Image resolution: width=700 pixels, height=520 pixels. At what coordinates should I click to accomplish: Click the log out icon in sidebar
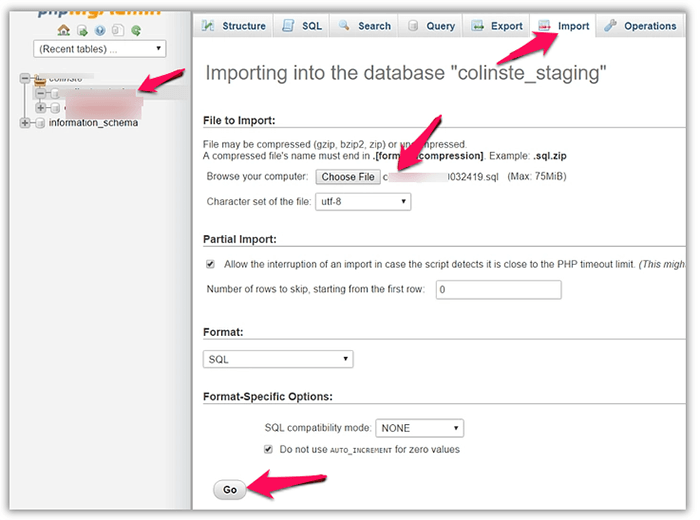pos(82,30)
